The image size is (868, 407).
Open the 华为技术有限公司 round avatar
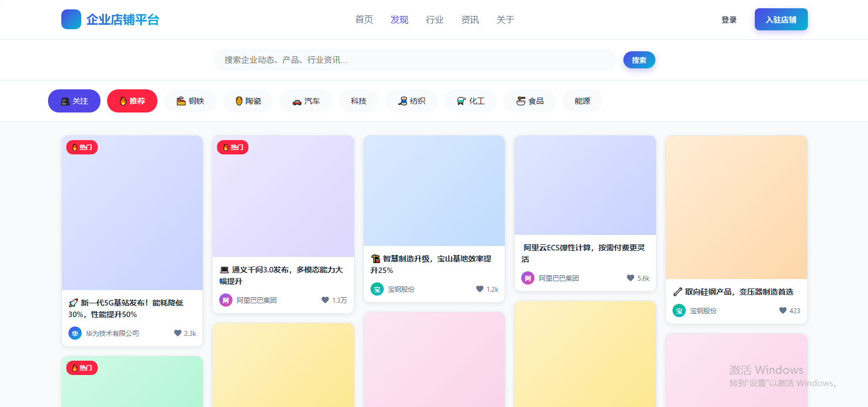(x=75, y=333)
